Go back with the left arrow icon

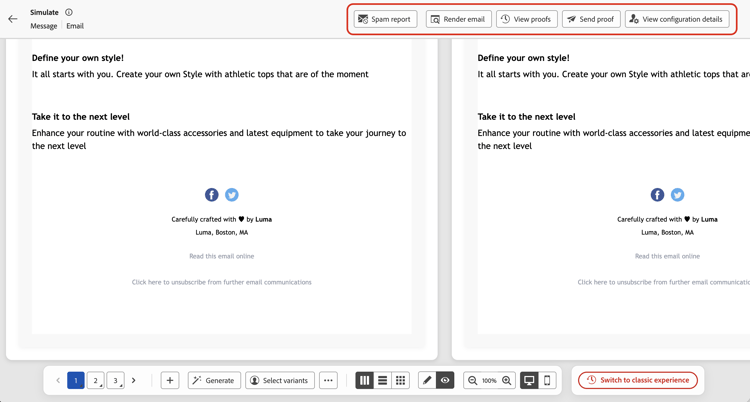click(x=12, y=19)
